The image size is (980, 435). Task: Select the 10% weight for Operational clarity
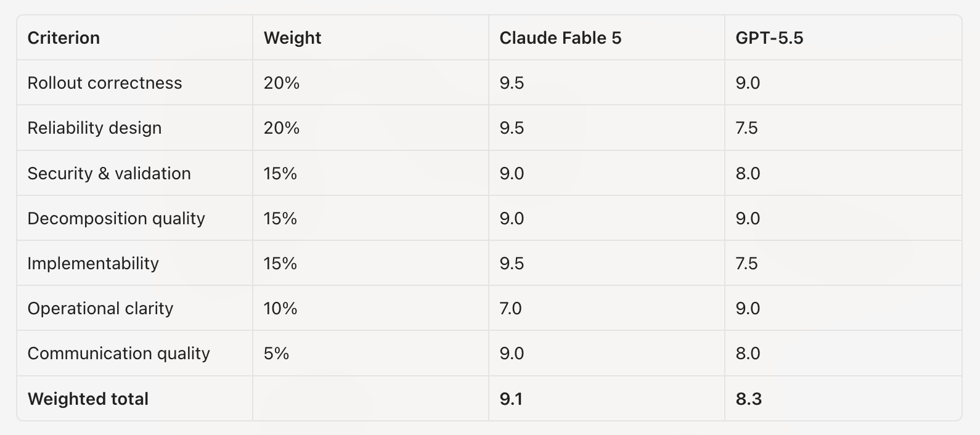tap(280, 308)
